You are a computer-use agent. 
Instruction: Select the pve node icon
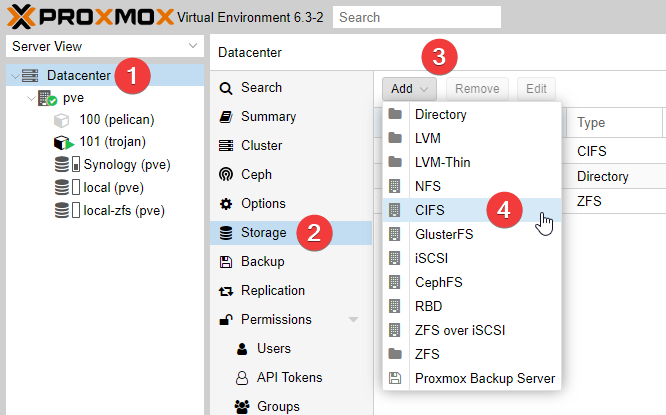[x=46, y=98]
